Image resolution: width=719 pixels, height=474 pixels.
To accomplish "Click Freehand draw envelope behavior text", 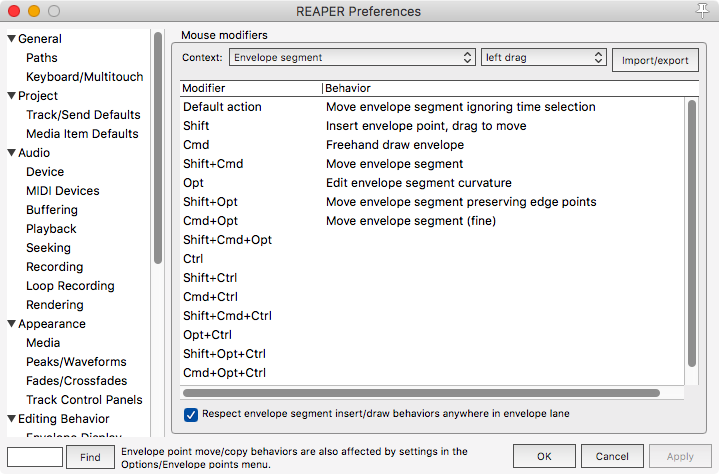I will [395, 145].
